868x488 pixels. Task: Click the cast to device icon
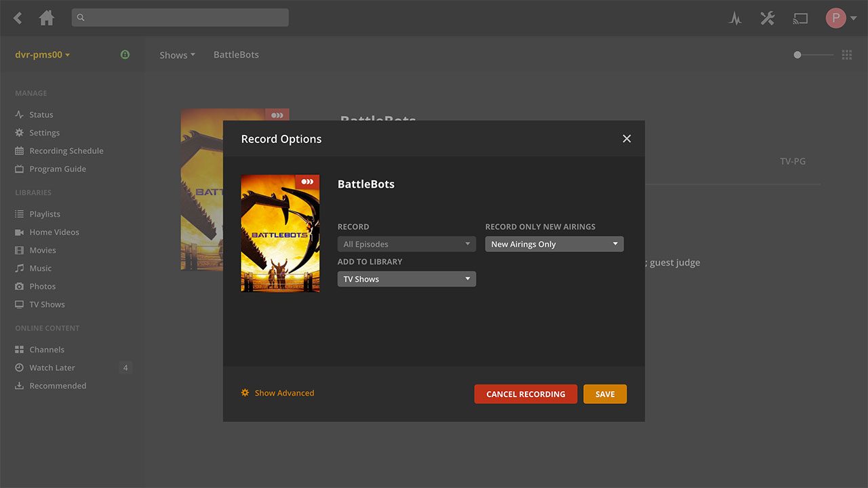[801, 18]
